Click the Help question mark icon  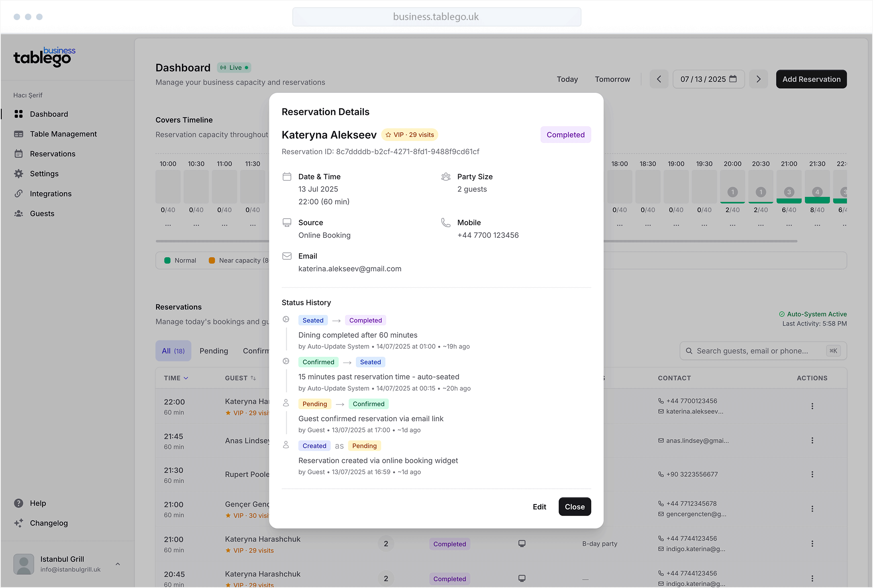19,503
